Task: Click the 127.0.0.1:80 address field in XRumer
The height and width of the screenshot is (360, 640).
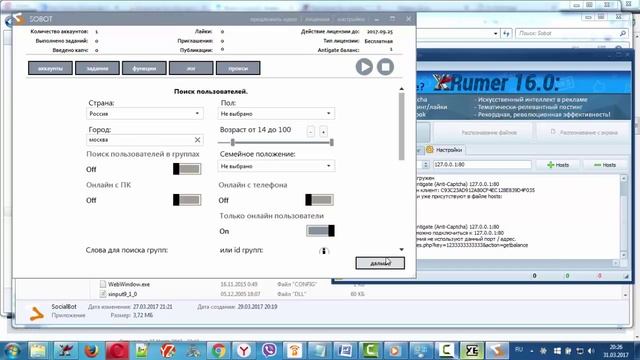Action: tap(482, 164)
